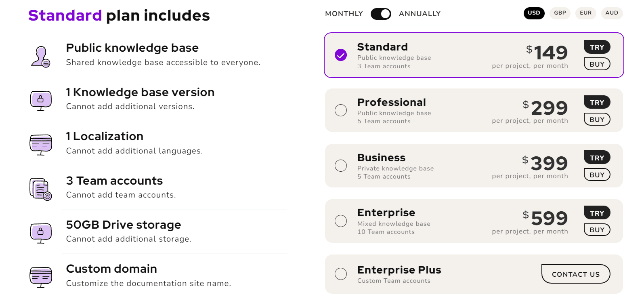
Task: Click the Knowledge base version lock monitor icon
Action: (x=41, y=100)
